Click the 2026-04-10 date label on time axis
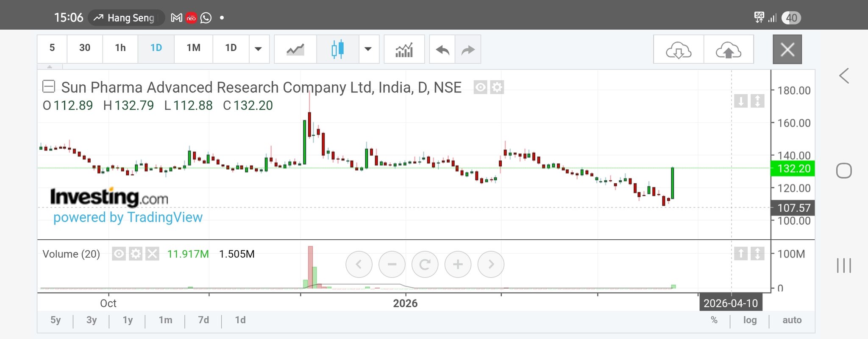Image resolution: width=868 pixels, height=339 pixels. [731, 303]
